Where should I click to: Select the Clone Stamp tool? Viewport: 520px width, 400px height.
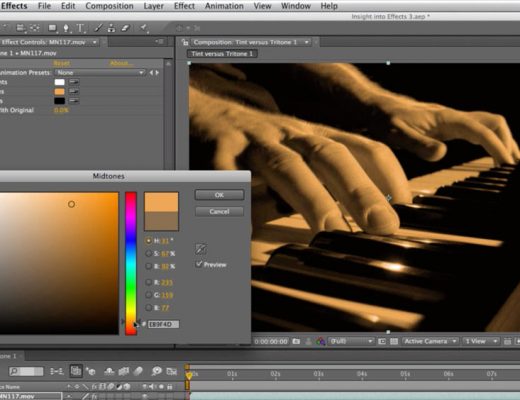[x=111, y=28]
